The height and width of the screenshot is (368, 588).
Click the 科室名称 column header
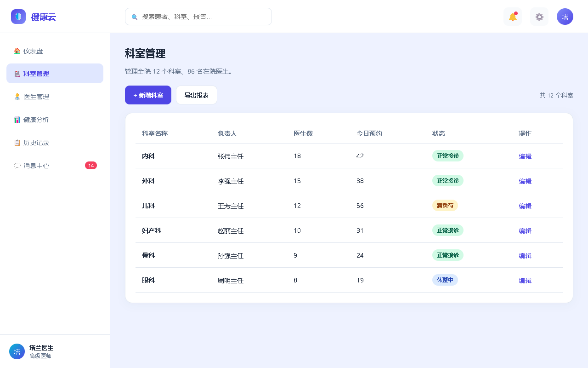(155, 133)
